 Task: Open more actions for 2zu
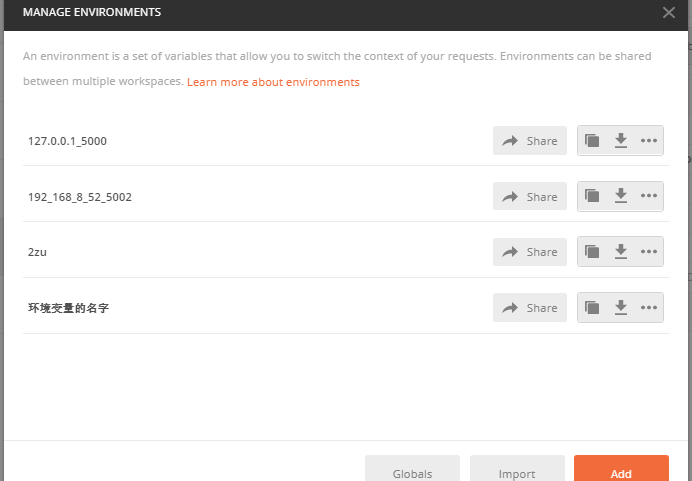pyautogui.click(x=649, y=252)
